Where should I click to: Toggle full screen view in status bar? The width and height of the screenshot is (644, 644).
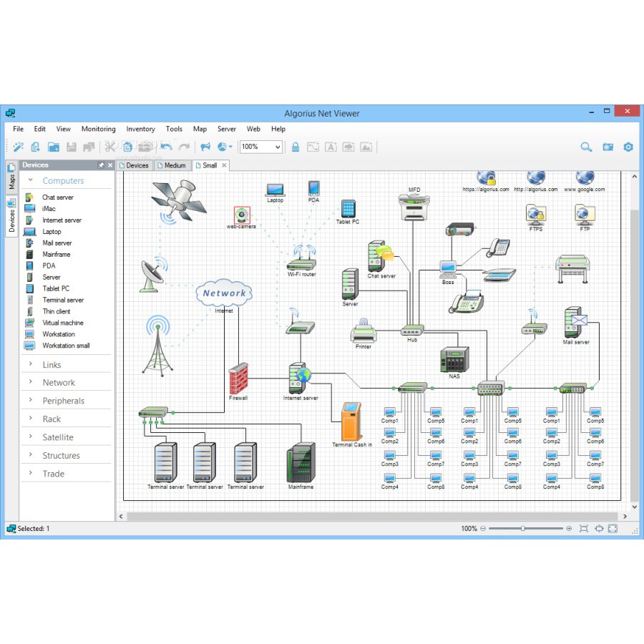click(x=613, y=529)
